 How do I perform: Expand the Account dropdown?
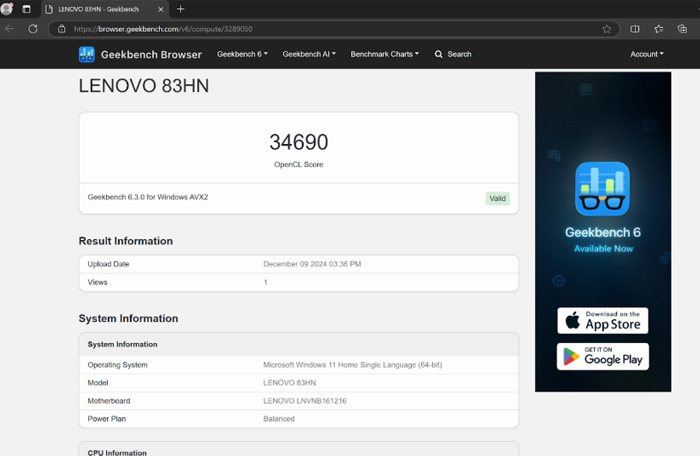(647, 54)
